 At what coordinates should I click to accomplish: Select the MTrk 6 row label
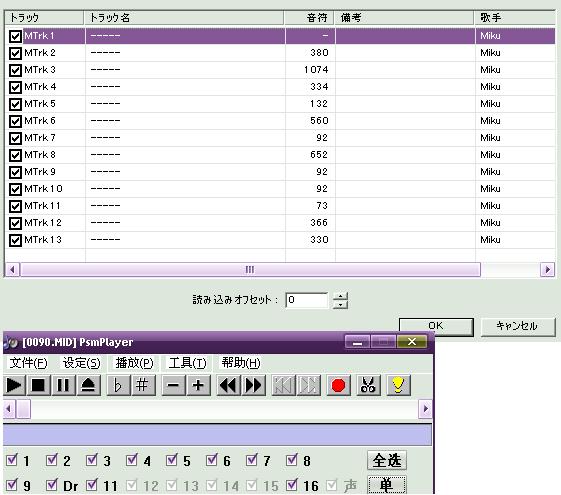(40, 121)
